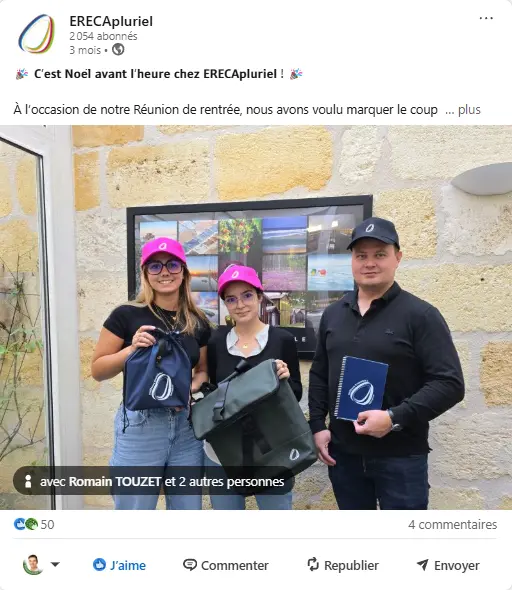The image size is (512, 590).
Task: Click the tagged person icon on photo
Action: pyautogui.click(x=28, y=481)
